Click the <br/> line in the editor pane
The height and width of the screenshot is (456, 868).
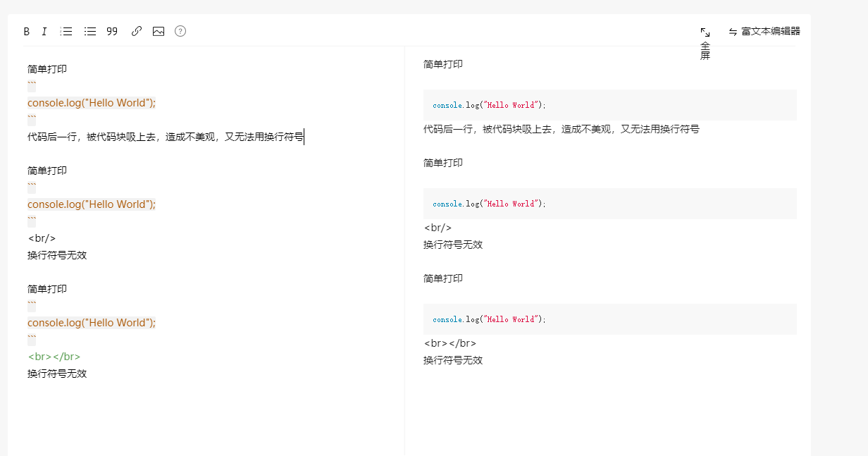point(42,238)
